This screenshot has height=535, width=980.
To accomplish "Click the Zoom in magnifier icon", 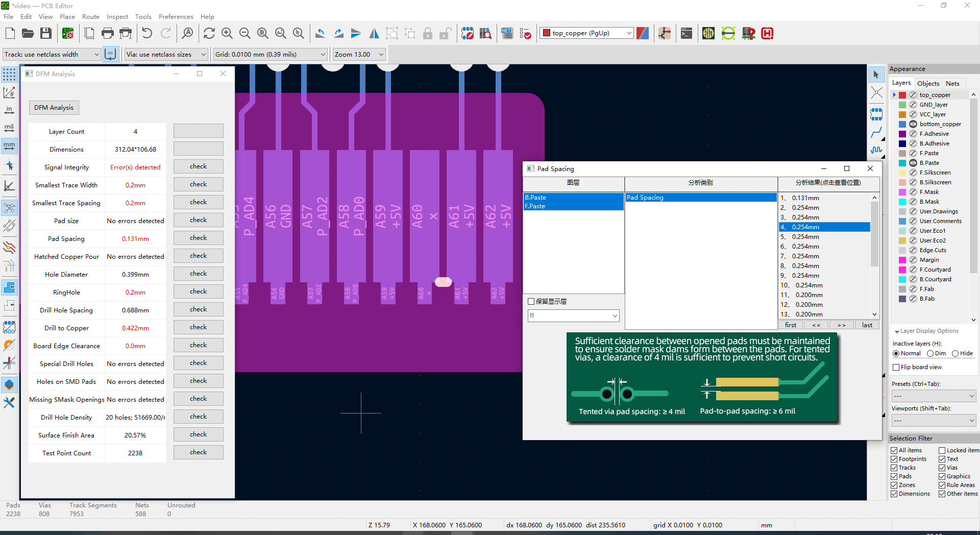I will coord(227,34).
